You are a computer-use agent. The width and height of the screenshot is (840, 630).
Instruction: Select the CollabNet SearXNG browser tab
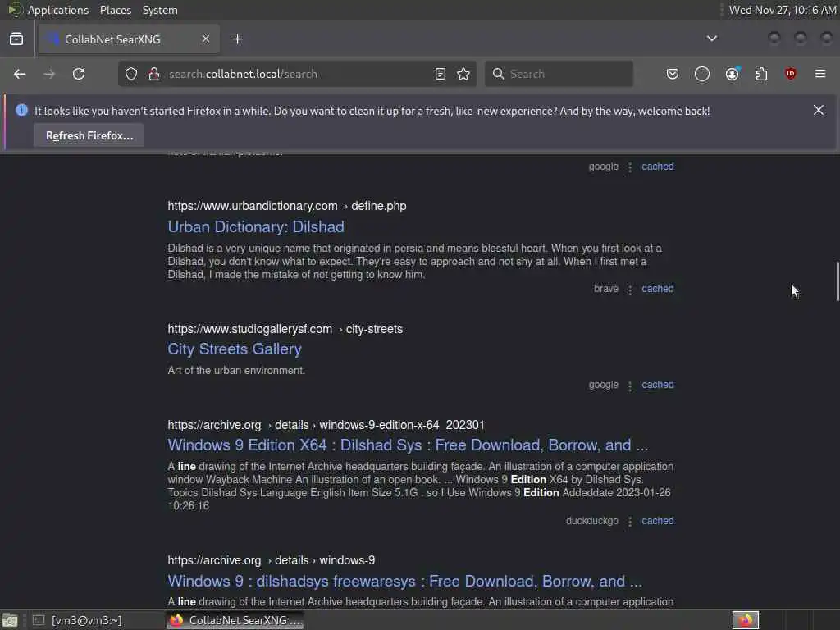click(x=129, y=39)
